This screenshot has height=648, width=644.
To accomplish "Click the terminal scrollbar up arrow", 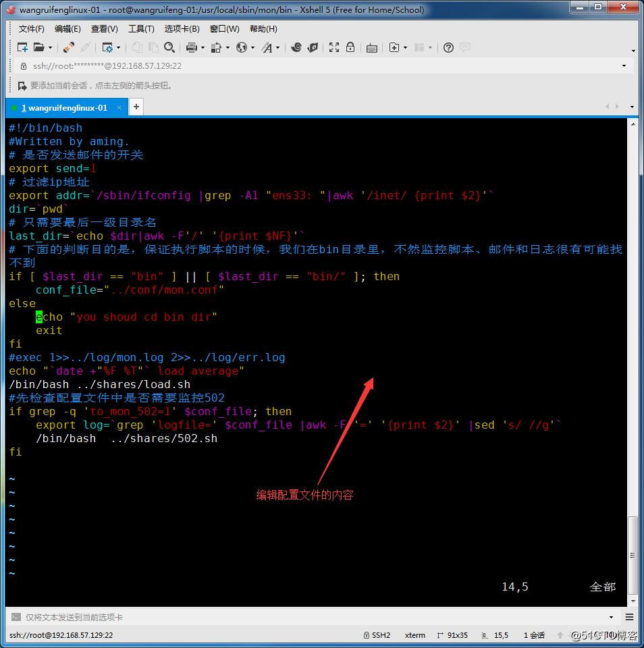I will (x=633, y=124).
